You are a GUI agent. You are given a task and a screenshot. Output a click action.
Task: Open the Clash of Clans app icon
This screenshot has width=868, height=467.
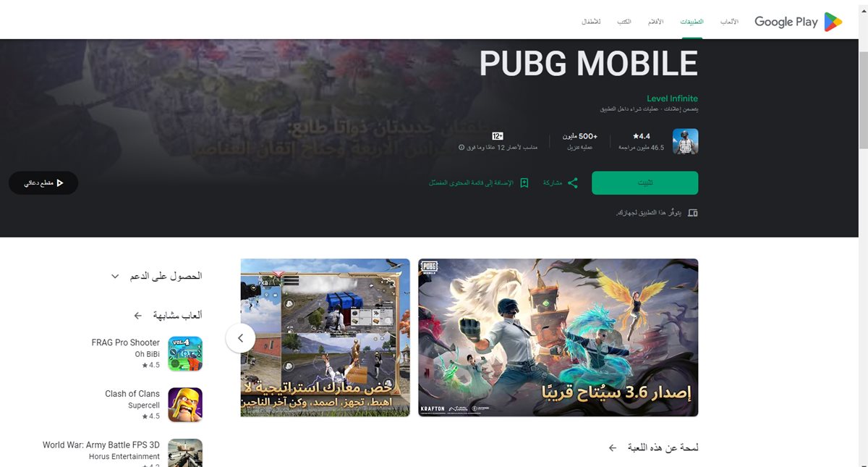[x=185, y=405]
